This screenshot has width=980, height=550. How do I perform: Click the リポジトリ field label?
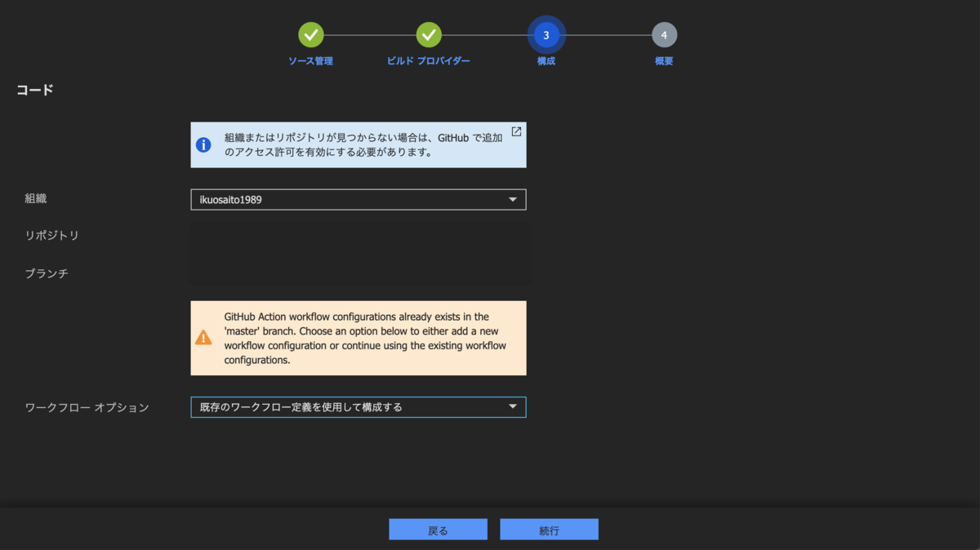(52, 235)
